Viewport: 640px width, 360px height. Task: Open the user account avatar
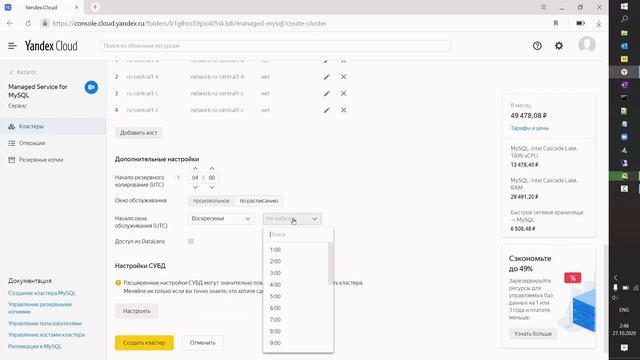[587, 44]
